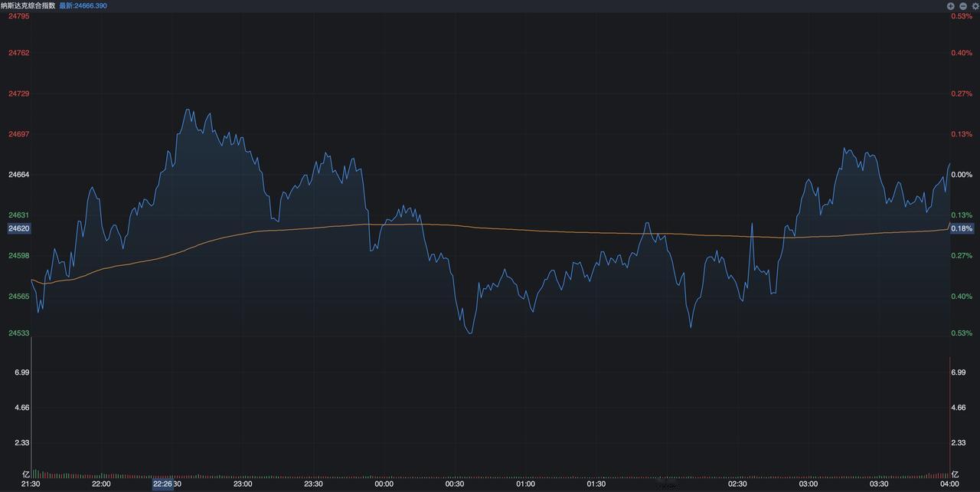
Task: Click the highlighted 0.18% crosshair percent tag
Action: click(962, 228)
